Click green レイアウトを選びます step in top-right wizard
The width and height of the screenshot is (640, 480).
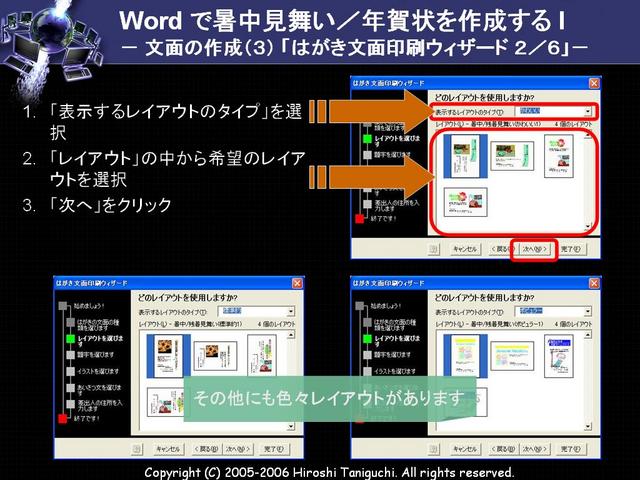tap(392, 141)
